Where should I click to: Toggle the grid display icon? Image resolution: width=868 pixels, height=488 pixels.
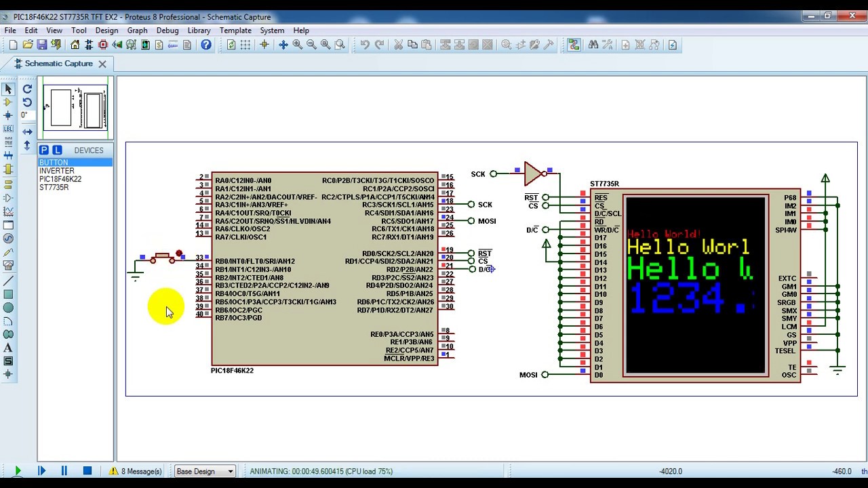[x=245, y=45]
